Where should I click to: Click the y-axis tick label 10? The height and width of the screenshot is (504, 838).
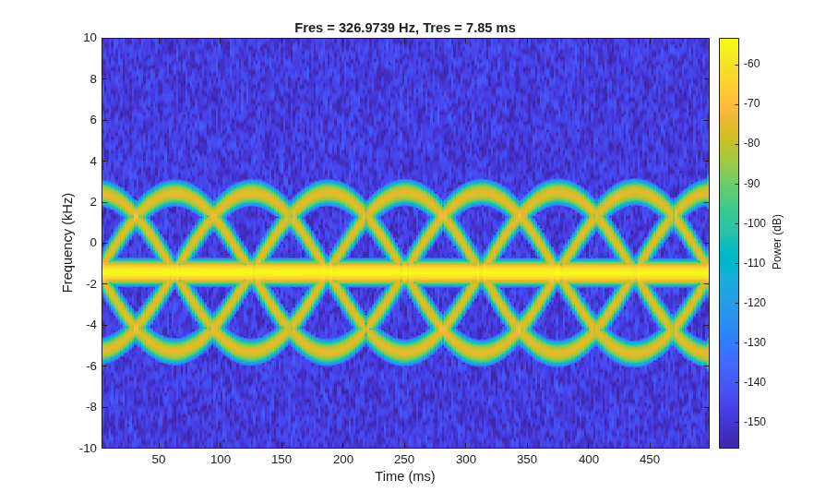tap(90, 38)
